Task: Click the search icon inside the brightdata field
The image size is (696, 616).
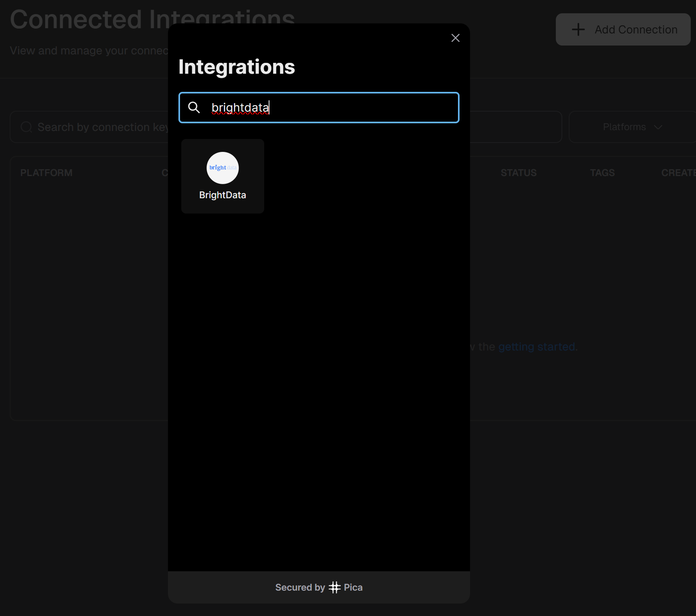Action: 194,108
